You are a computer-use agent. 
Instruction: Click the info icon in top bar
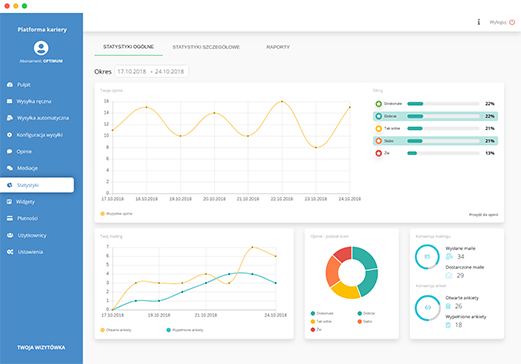[479, 22]
